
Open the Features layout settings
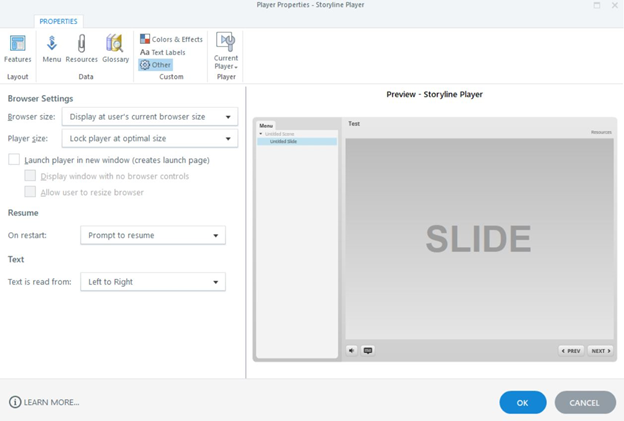point(18,49)
